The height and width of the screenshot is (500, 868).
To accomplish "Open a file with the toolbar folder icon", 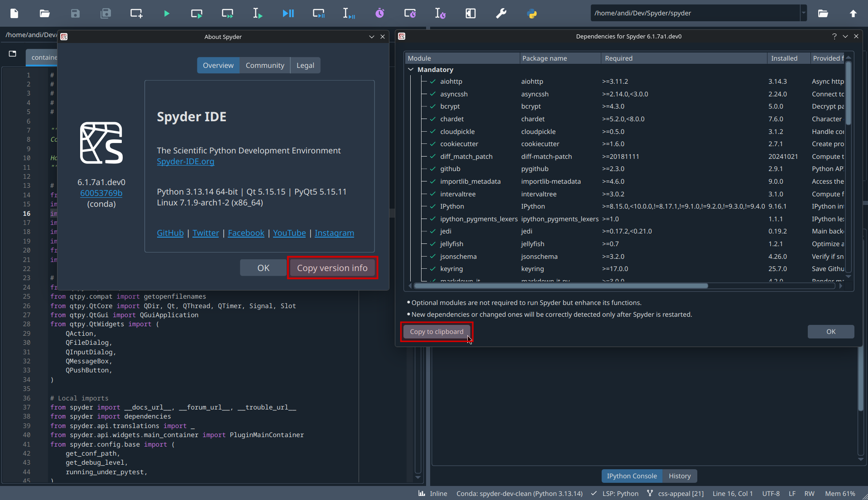I will pyautogui.click(x=44, y=14).
